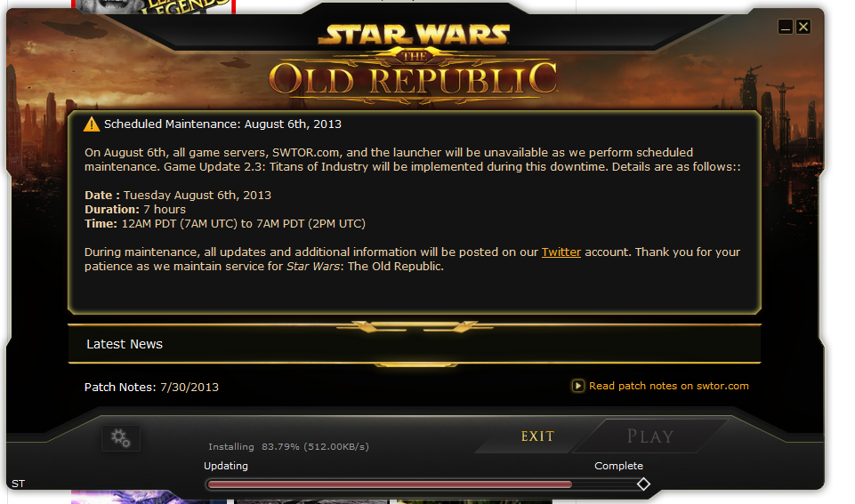Click the Installing 83.79% status text
The image size is (855, 504).
pos(288,447)
